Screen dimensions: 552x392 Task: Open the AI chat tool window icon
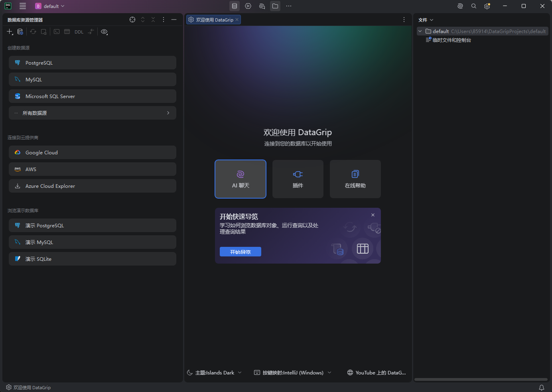pos(262,6)
